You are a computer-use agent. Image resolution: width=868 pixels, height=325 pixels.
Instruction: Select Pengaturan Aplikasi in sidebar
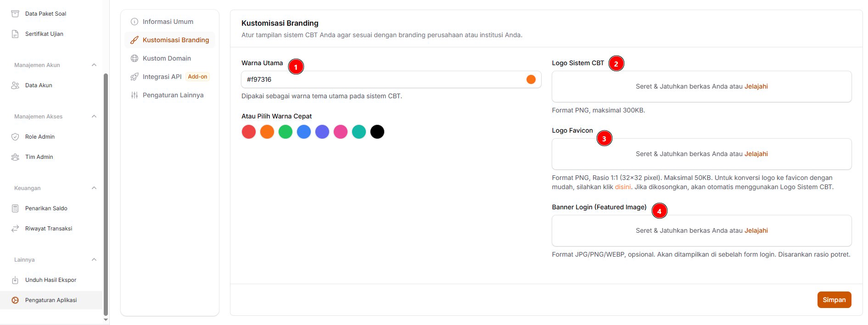click(x=51, y=300)
